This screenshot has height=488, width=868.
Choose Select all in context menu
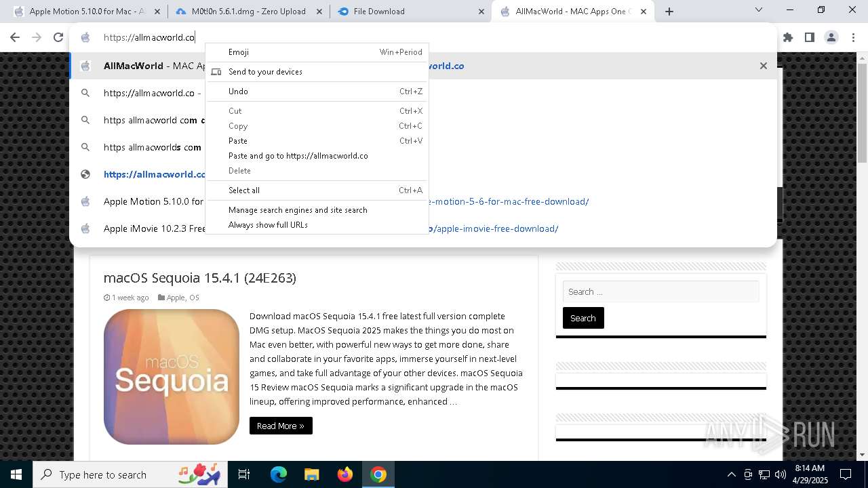pyautogui.click(x=317, y=190)
